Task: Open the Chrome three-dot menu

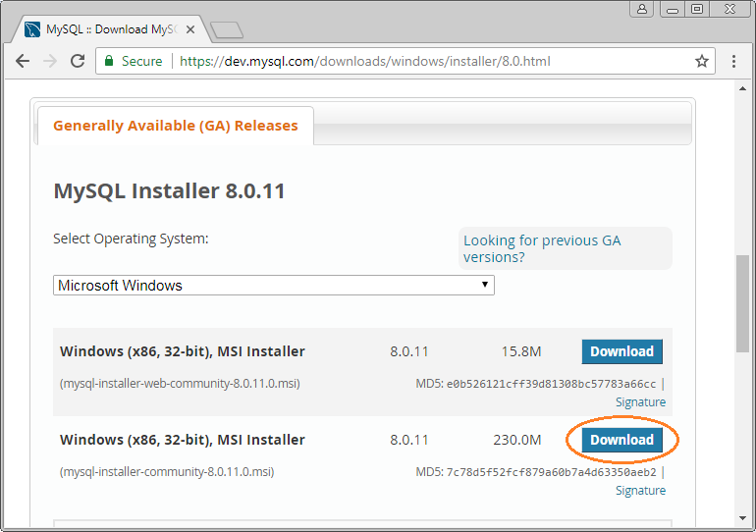Action: (733, 61)
